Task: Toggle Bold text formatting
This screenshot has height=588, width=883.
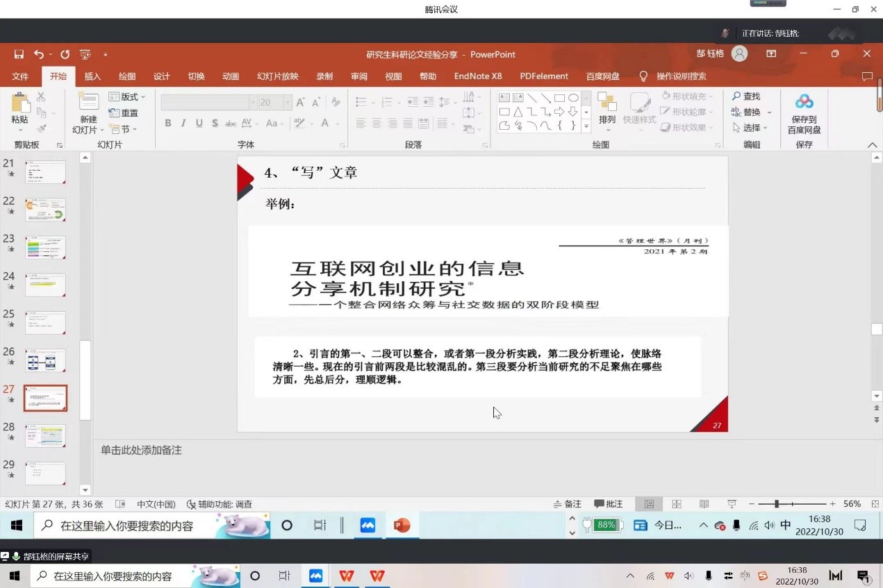Action: coord(167,123)
